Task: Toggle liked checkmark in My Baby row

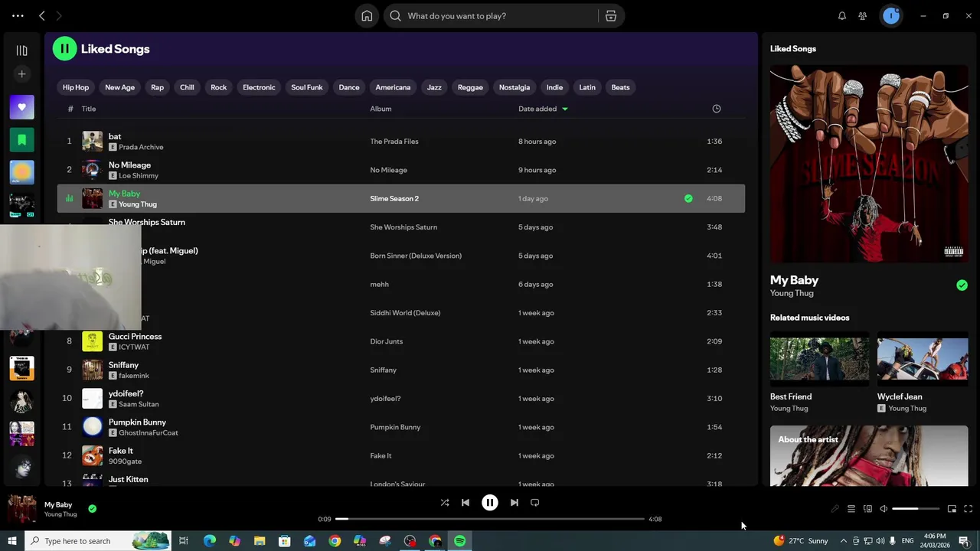Action: pyautogui.click(x=688, y=199)
